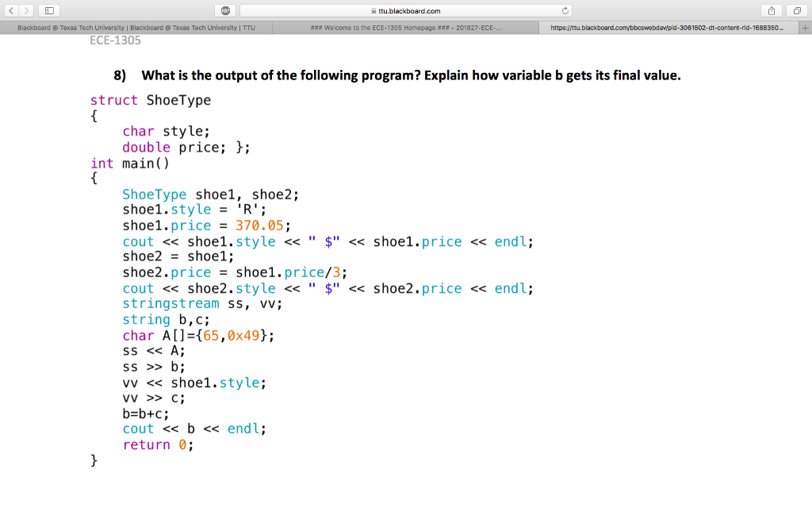
Task: Click the ECE-1305 page heading
Action: click(x=113, y=40)
